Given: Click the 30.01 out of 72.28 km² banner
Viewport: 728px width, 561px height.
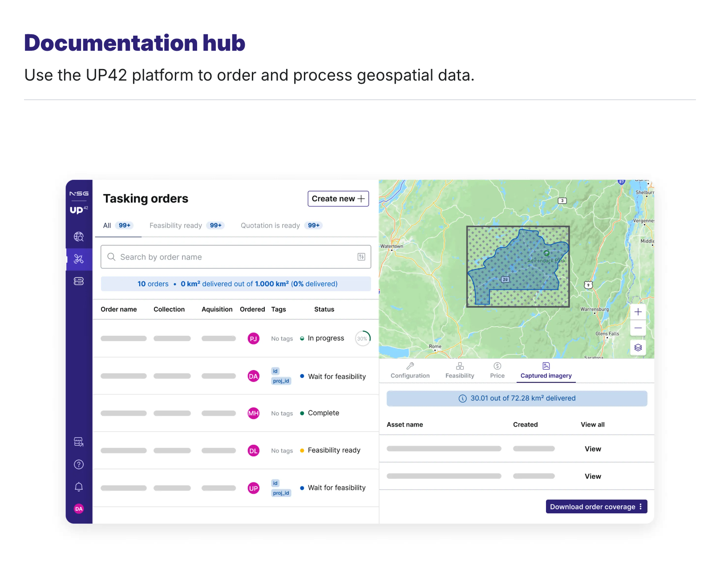Looking at the screenshot, I should (x=517, y=398).
